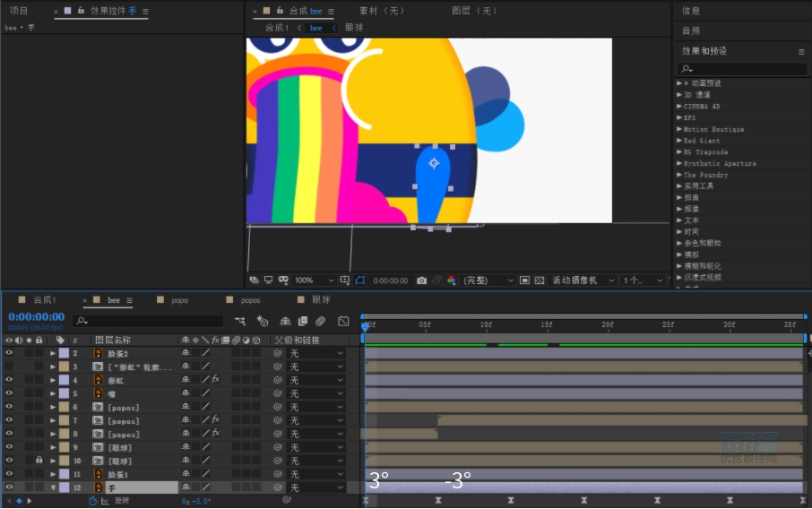812x509 pixels.
Task: Switch to the 眼球 timeline tab
Action: click(321, 300)
